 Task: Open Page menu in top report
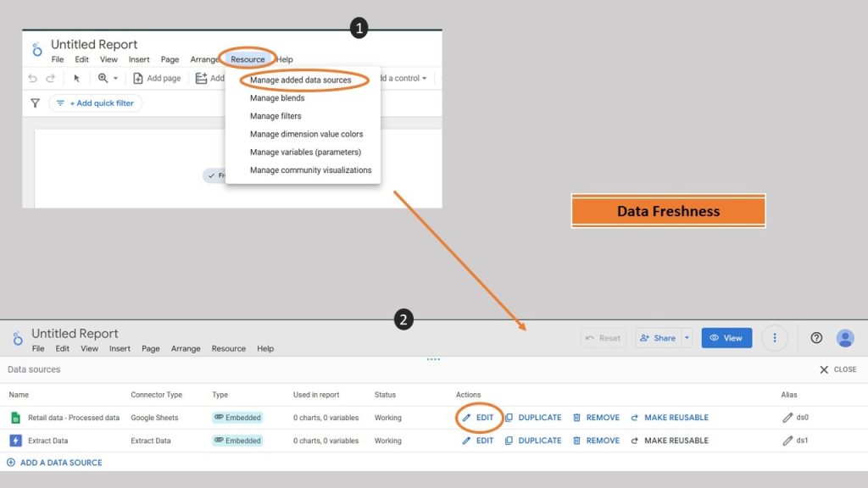click(x=170, y=59)
